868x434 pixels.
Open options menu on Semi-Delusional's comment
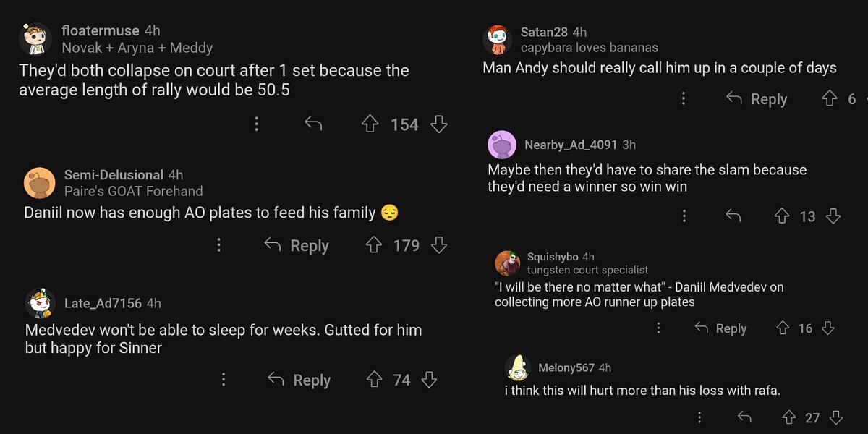click(x=218, y=245)
